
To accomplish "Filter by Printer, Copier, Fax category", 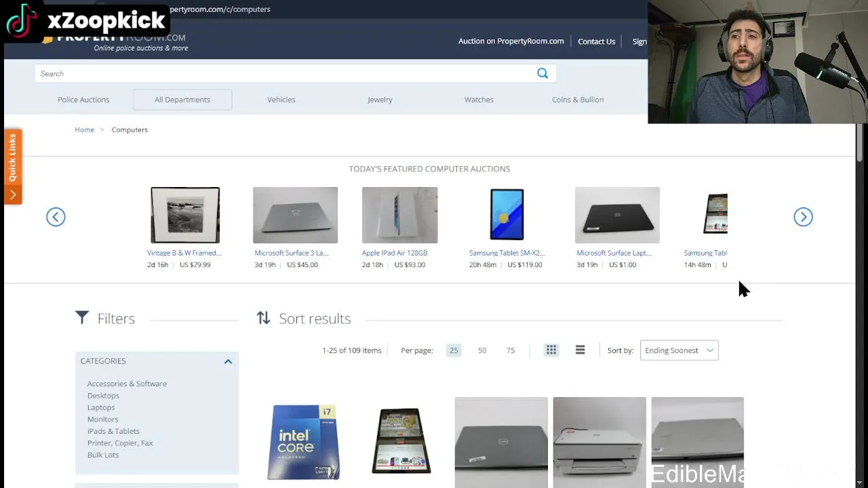I will pos(120,443).
